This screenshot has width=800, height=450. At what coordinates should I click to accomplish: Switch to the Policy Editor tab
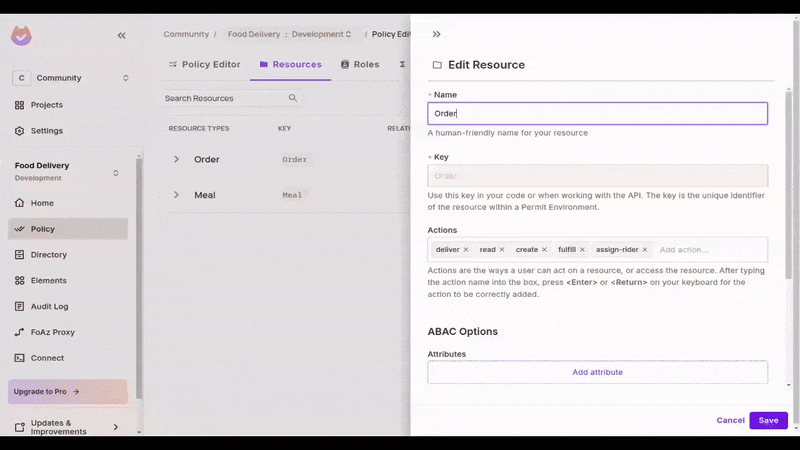(x=205, y=64)
